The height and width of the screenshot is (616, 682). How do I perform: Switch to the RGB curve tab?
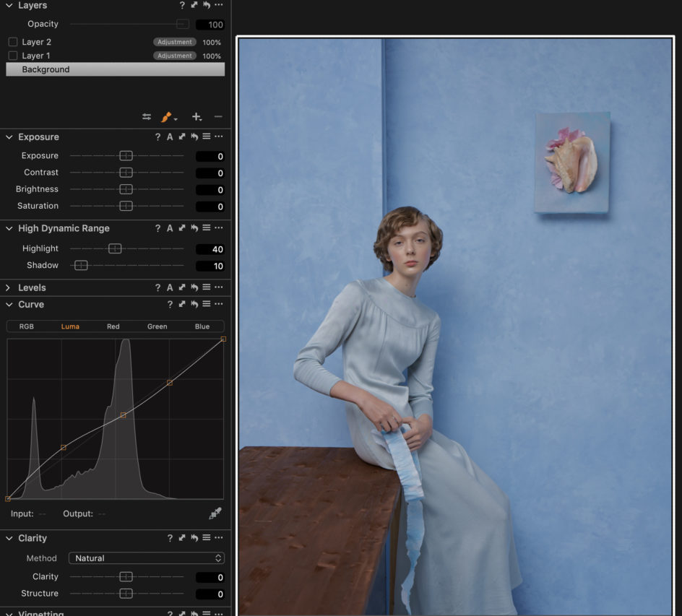(27, 326)
